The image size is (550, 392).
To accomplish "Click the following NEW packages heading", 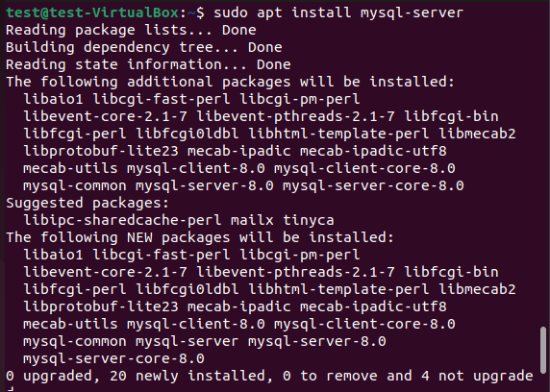I will tap(200, 237).
